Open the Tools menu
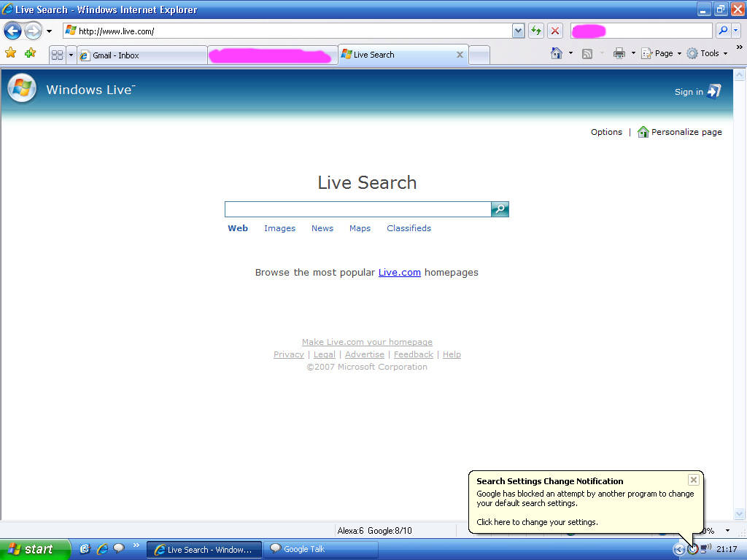The height and width of the screenshot is (560, 747). (707, 53)
